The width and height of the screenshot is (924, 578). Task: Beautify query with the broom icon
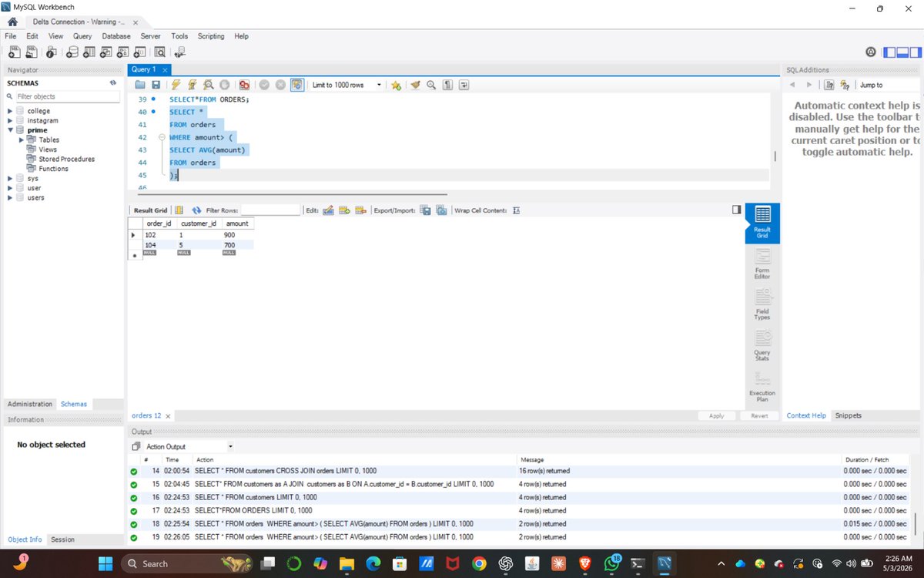[x=416, y=85]
